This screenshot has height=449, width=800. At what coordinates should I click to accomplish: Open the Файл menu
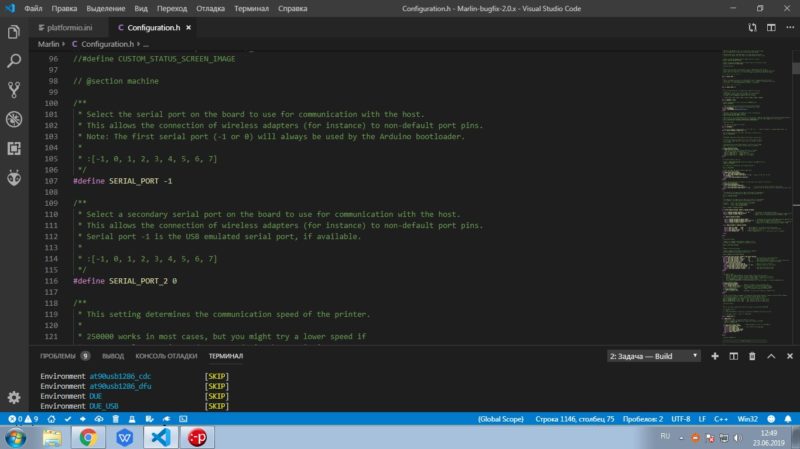[33, 9]
